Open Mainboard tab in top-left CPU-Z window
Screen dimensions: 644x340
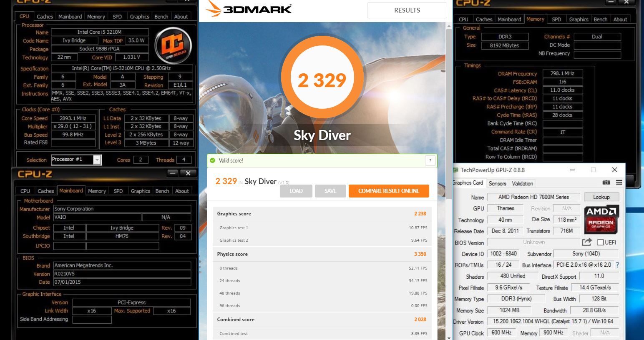point(70,17)
